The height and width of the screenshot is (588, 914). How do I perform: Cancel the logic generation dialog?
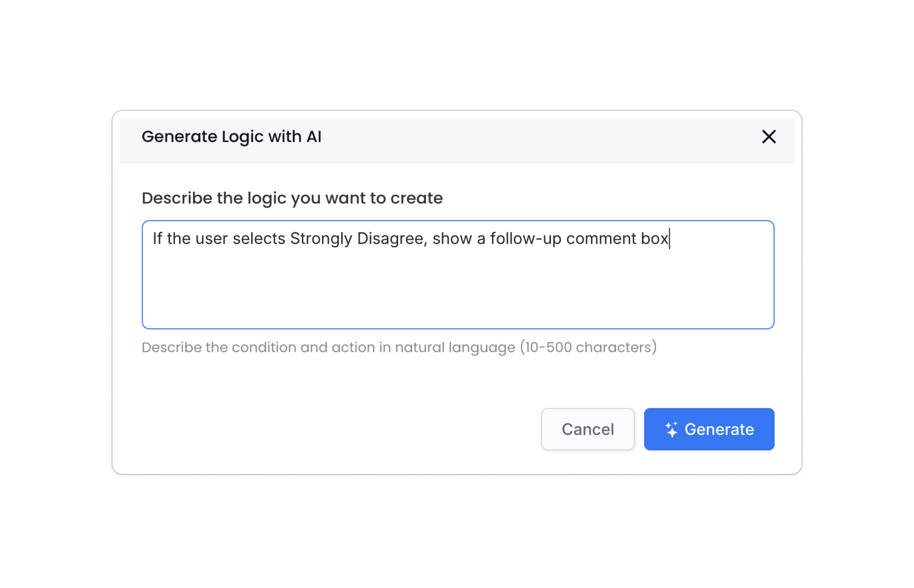(588, 429)
